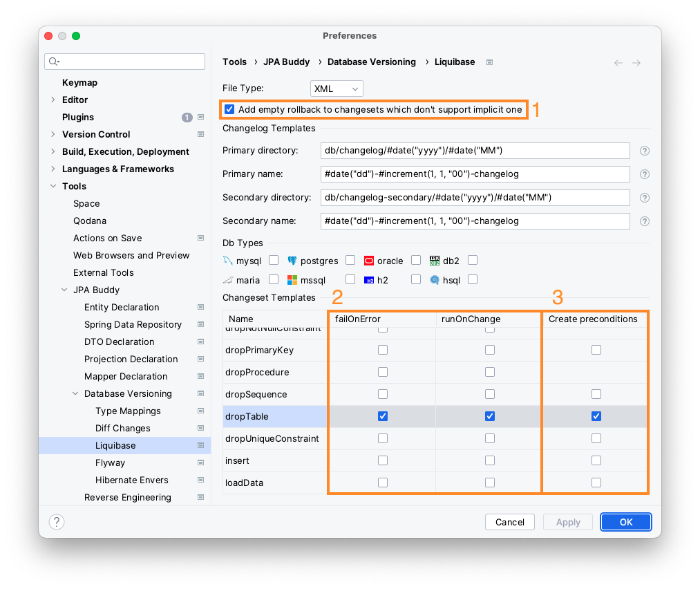Enable the maria database type checkbox

coord(274,279)
